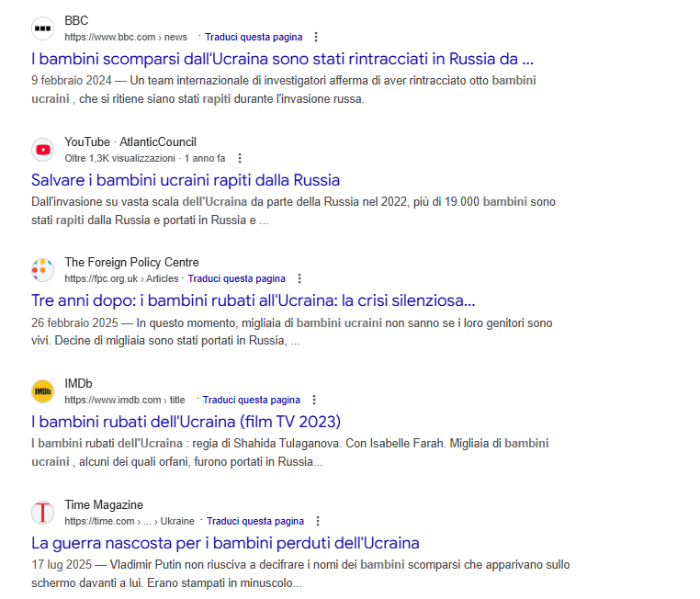The width and height of the screenshot is (700, 599).
Task: Click the Time Magazine favicon
Action: tap(42, 513)
